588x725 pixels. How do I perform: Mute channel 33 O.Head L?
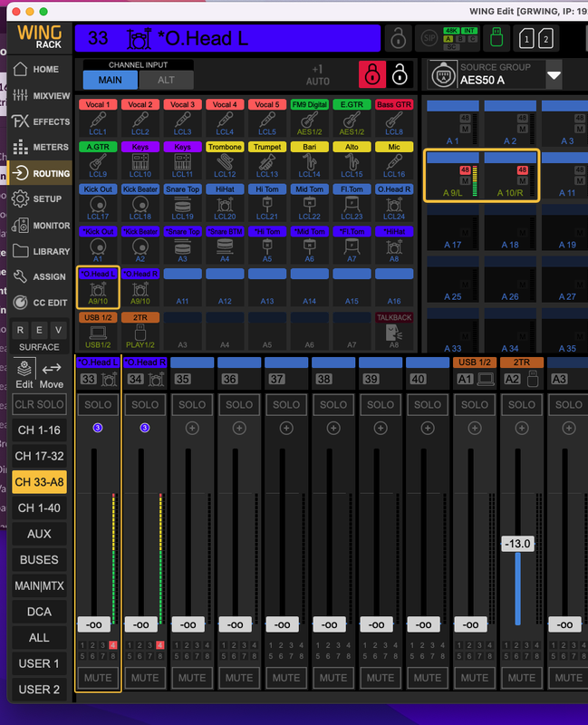(x=98, y=678)
